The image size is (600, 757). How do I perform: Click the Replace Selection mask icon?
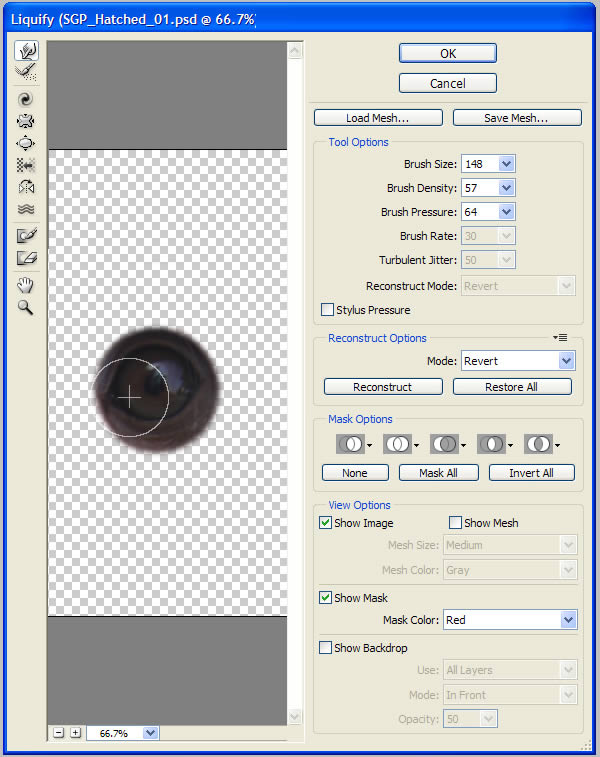350,444
